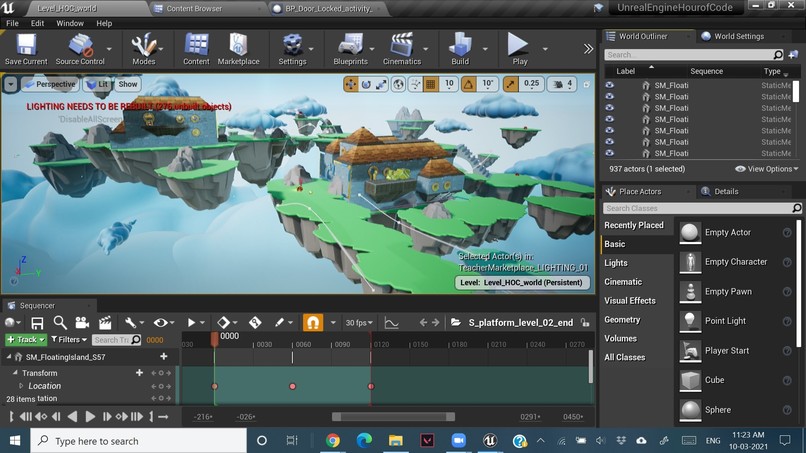Switch to the Content Browser tab
Viewport: 806px width, 453px height.
(x=194, y=8)
